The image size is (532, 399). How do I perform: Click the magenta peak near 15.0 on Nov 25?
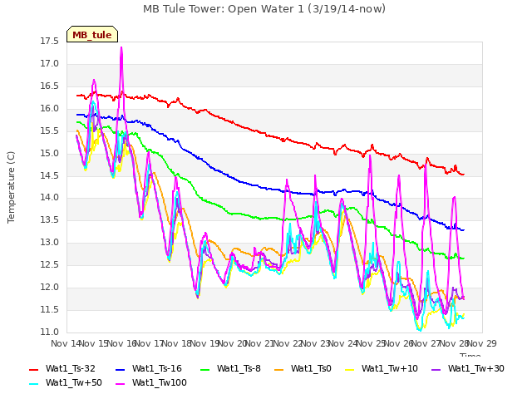pos(370,155)
